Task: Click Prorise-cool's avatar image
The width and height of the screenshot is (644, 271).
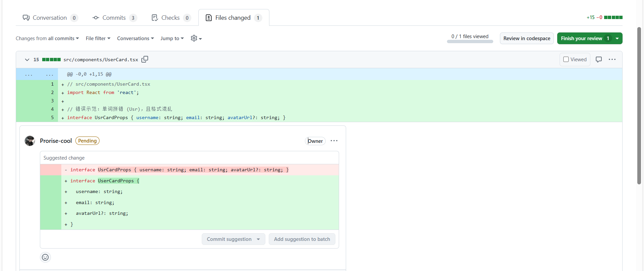Action: (x=30, y=141)
